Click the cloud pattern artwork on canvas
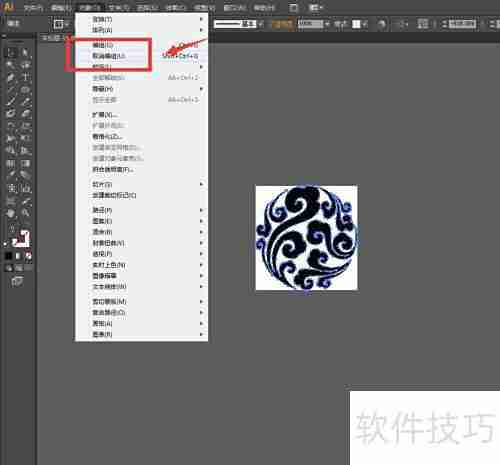Image resolution: width=500 pixels, height=465 pixels. pos(306,238)
